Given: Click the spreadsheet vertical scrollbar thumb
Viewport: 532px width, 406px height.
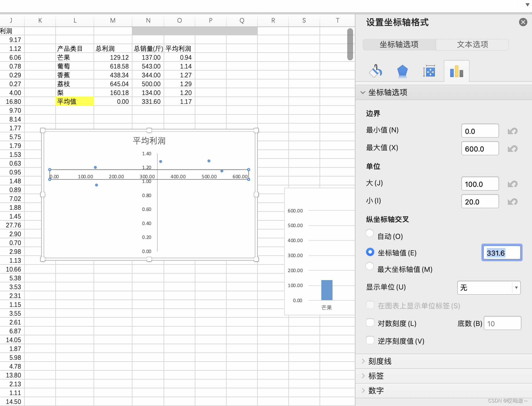Looking at the screenshot, I should (350, 44).
